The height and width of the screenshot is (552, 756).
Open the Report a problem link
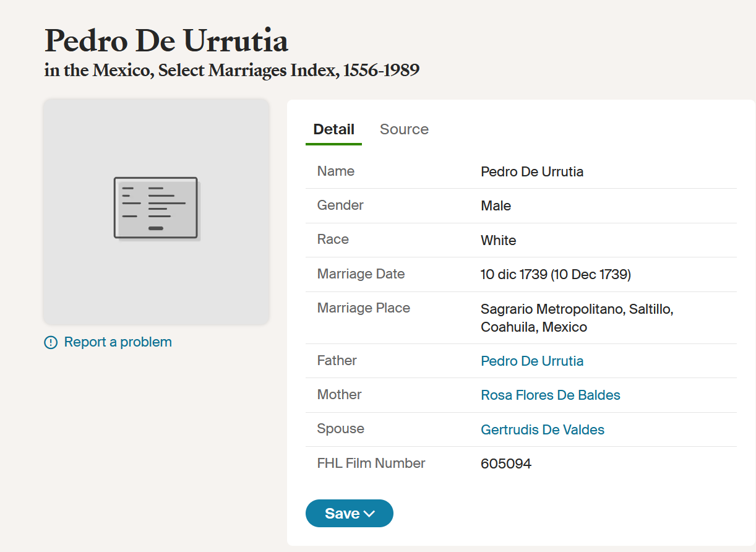point(118,342)
